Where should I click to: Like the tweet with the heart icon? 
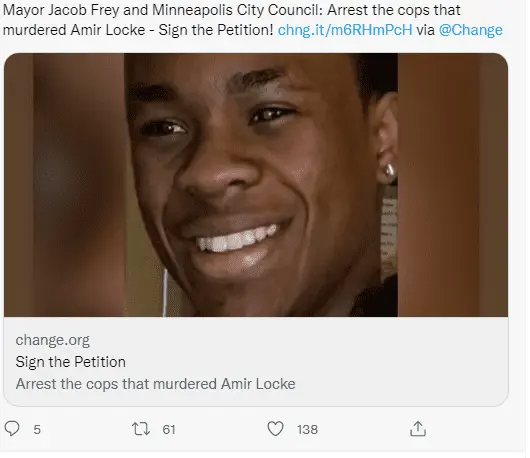(x=275, y=429)
